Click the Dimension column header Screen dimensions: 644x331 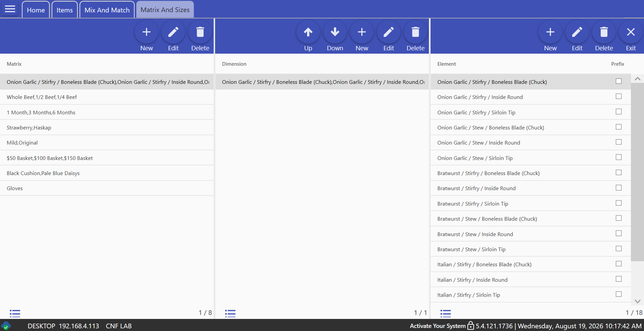(x=234, y=64)
